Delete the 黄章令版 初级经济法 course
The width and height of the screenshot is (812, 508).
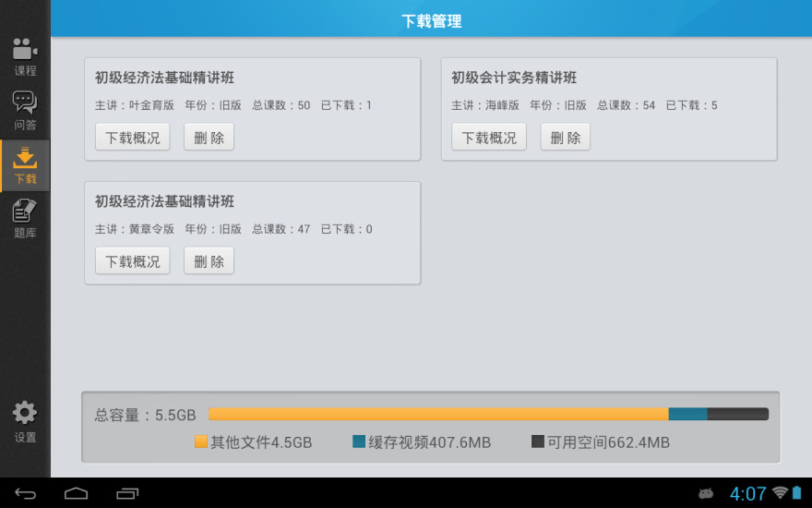coord(209,260)
